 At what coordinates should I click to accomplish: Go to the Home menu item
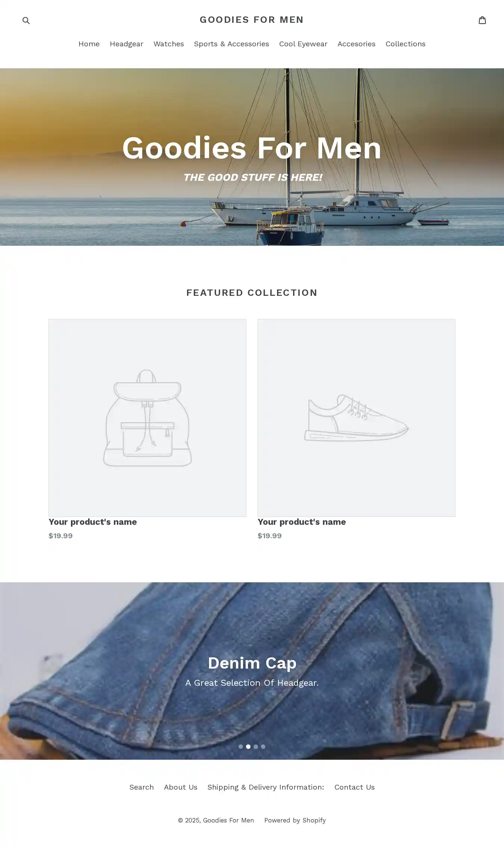[89, 44]
